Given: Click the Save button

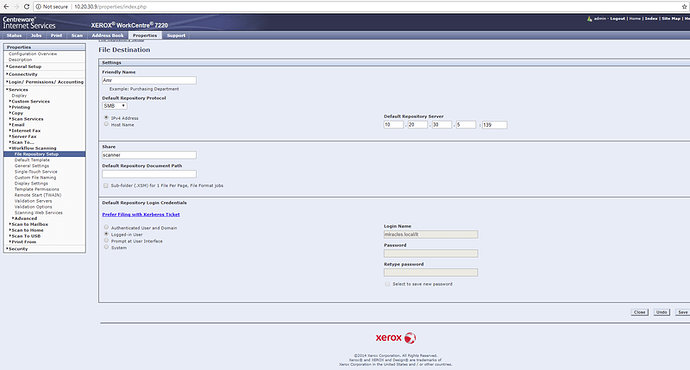Looking at the screenshot, I should point(683,312).
